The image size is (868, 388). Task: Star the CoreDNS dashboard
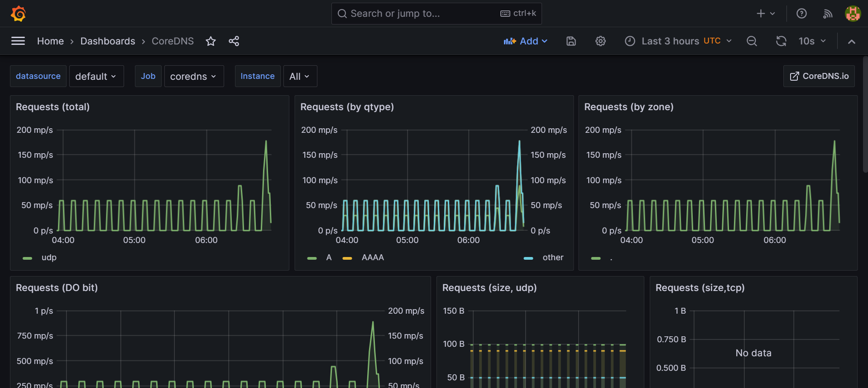pyautogui.click(x=211, y=41)
